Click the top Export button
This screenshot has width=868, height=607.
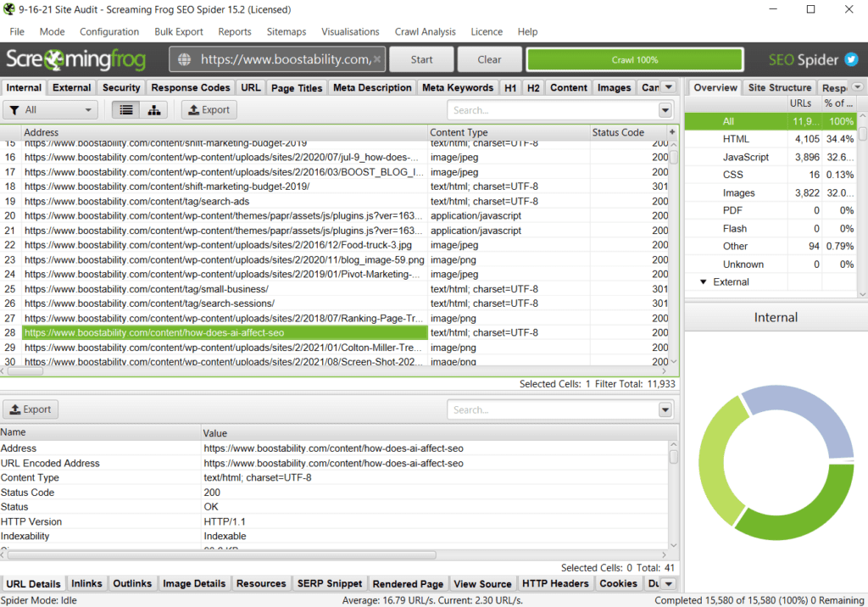(x=209, y=109)
